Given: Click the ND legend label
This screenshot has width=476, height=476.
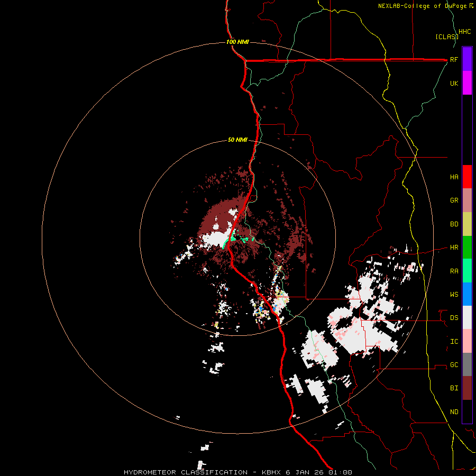Looking at the screenshot, I should 454,412.
